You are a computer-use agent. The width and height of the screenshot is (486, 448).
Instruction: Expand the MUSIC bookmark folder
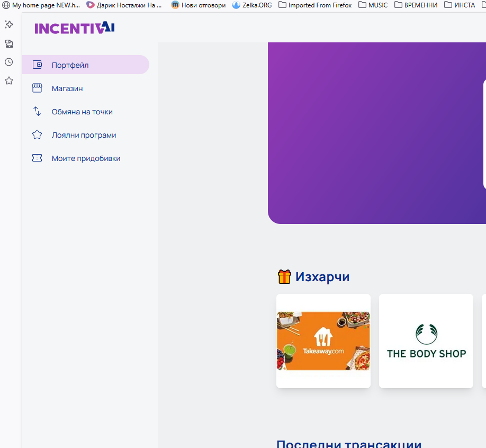pyautogui.click(x=373, y=5)
